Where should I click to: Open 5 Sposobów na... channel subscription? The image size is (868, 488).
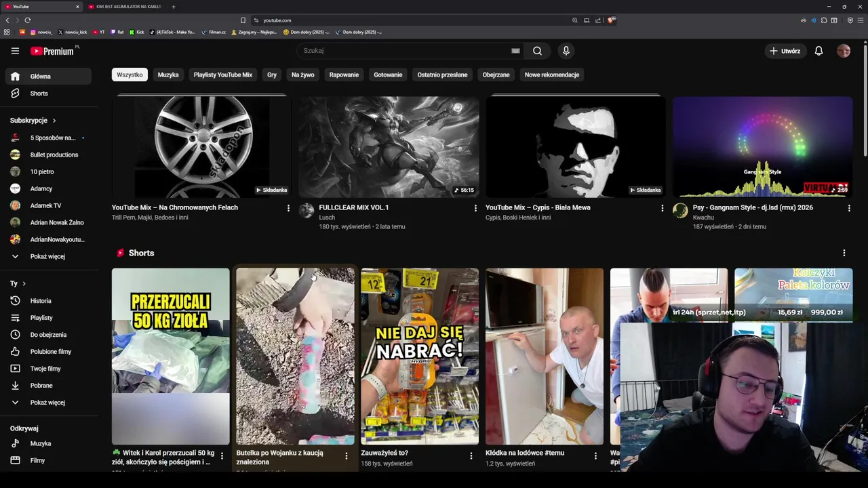[48, 138]
